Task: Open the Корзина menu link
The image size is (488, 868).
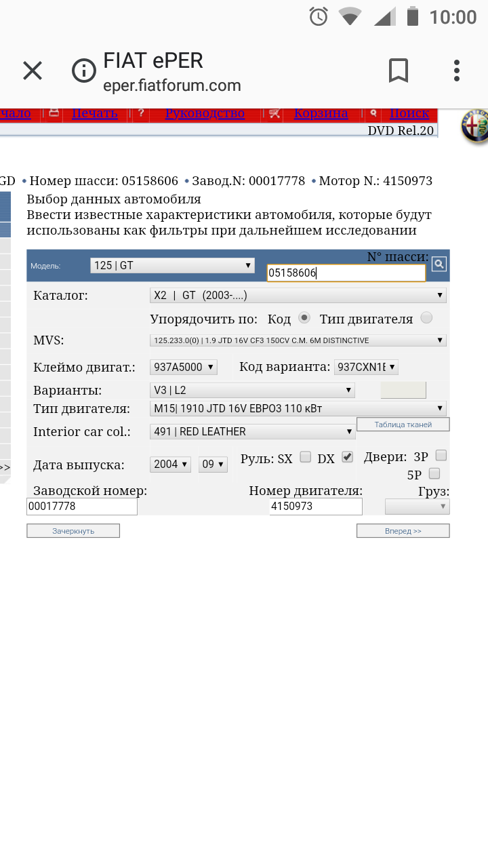Action: pyautogui.click(x=321, y=113)
